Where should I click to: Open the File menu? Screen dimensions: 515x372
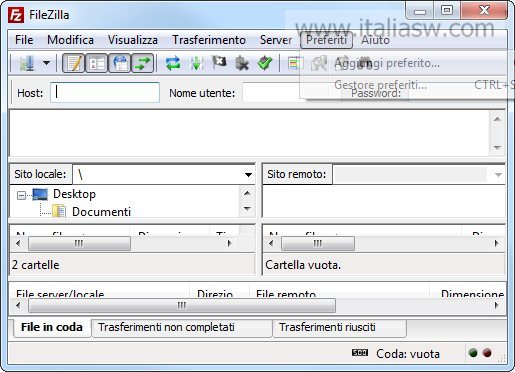coord(24,40)
